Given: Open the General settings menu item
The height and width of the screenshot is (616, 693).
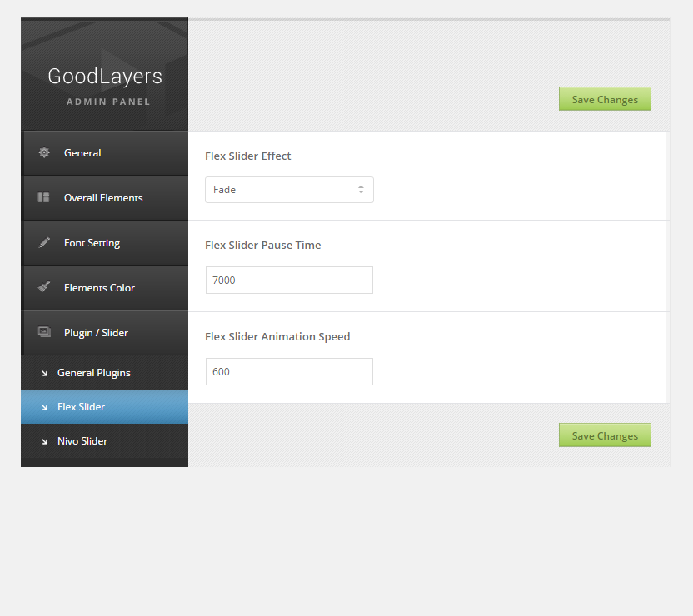Looking at the screenshot, I should 82,153.
